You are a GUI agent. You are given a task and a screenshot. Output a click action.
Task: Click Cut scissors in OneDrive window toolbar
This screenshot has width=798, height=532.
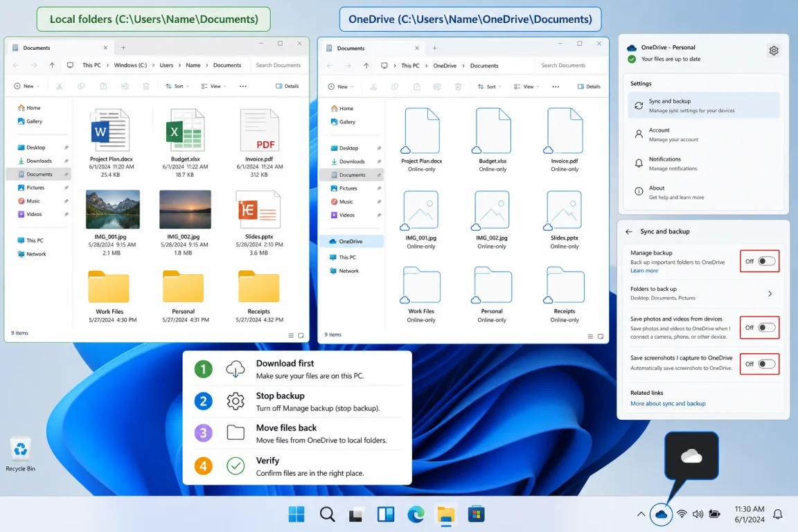click(x=373, y=87)
